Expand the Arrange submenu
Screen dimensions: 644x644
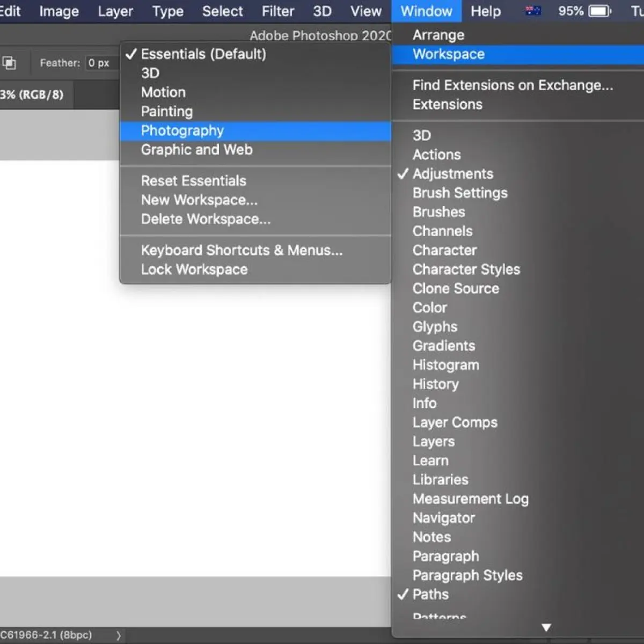click(518, 35)
